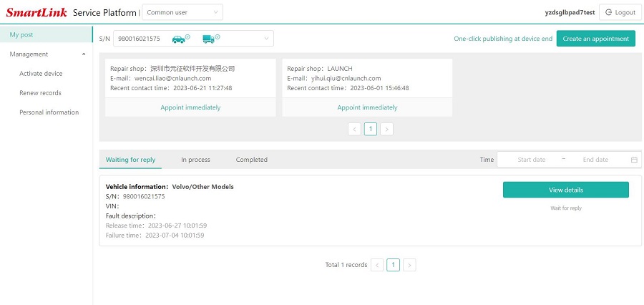Switch to the Completed tab
The width and height of the screenshot is (644, 305).
tap(251, 160)
